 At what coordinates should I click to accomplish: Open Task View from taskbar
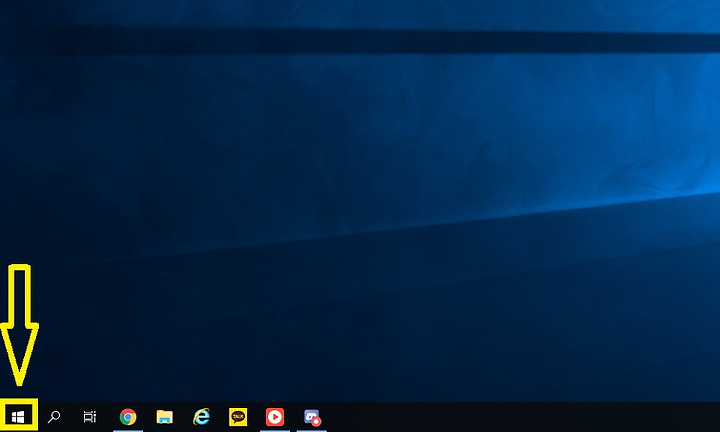coord(90,417)
